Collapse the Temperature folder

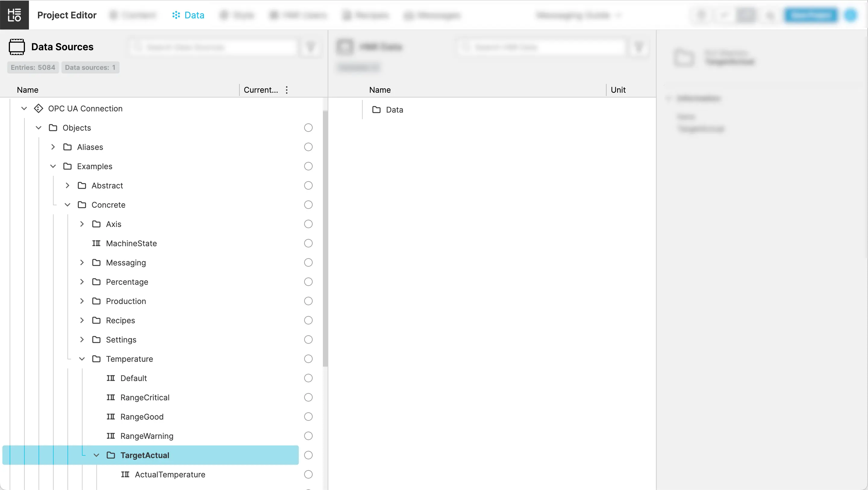pyautogui.click(x=82, y=359)
